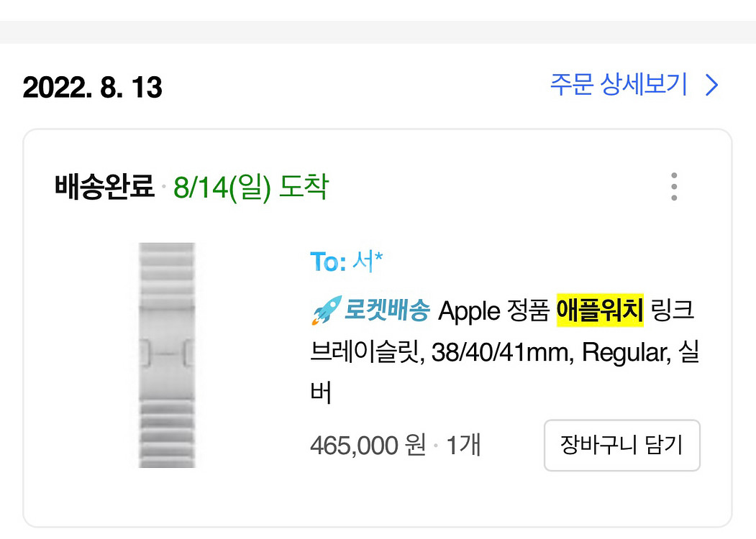Click the rocket icon before 로켓배송
The height and width of the screenshot is (539, 756).
(325, 312)
